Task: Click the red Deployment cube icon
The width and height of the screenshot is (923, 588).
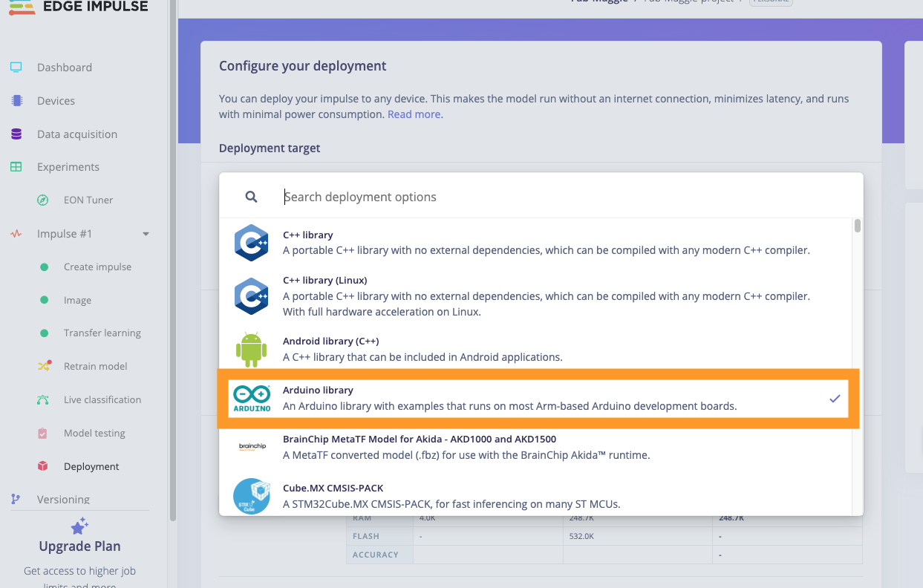Action: pyautogui.click(x=43, y=466)
